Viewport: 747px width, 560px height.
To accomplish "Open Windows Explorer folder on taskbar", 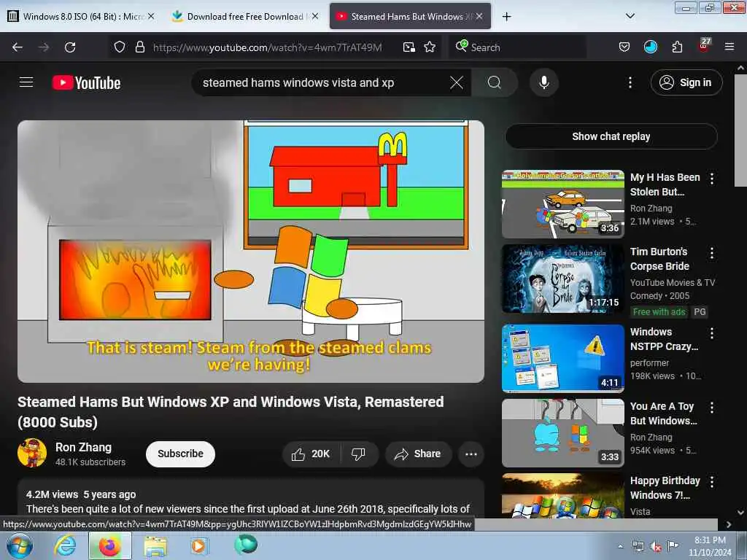I will tap(156, 546).
